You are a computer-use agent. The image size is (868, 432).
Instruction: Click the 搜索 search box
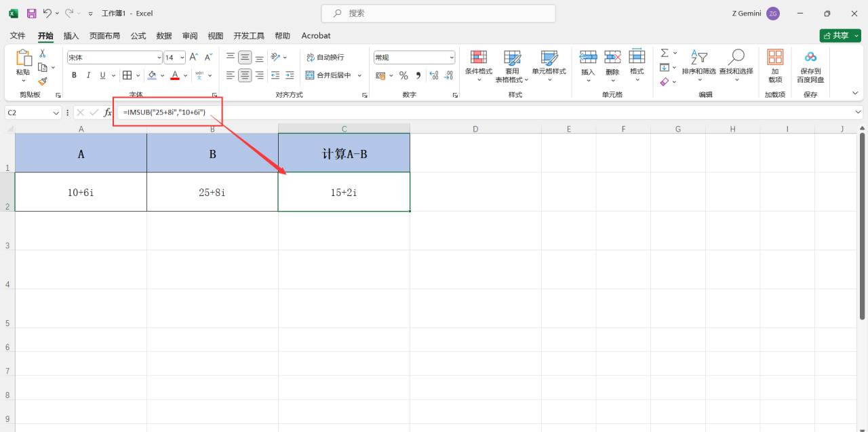438,14
